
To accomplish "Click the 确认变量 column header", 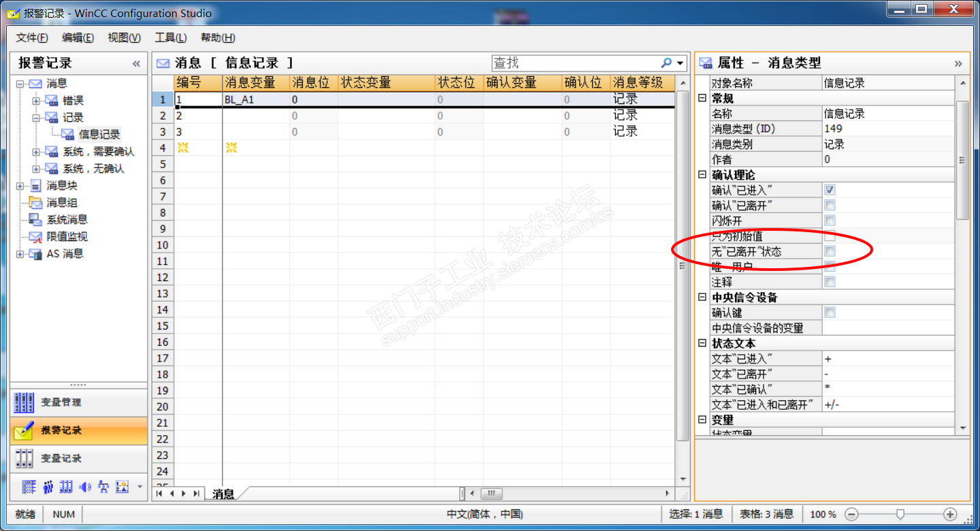I will pos(522,83).
